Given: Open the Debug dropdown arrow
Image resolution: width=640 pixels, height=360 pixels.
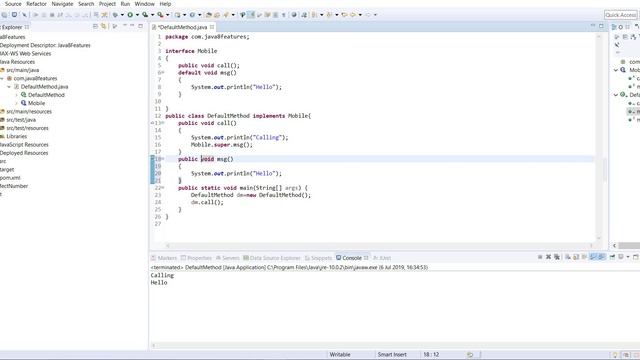Looking at the screenshot, I should pyautogui.click(x=122, y=15).
